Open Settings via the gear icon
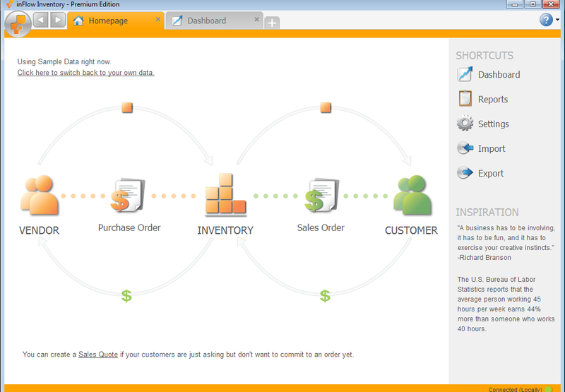Screen dimensions: 565x392 tap(465, 124)
